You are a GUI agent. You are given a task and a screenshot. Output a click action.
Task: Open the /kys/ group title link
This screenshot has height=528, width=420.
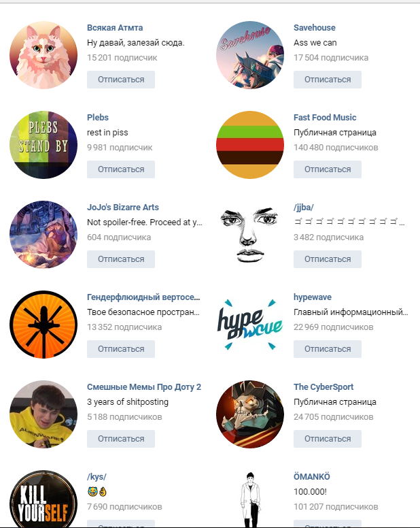(97, 477)
